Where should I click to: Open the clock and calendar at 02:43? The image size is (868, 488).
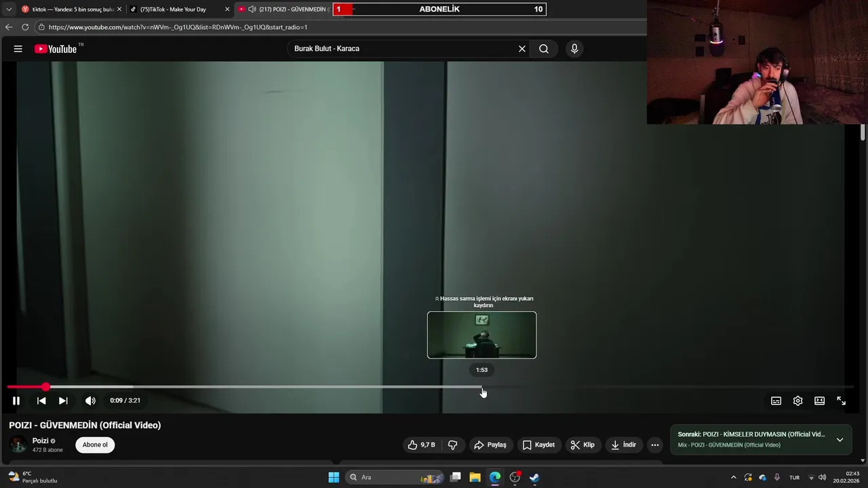(847, 477)
